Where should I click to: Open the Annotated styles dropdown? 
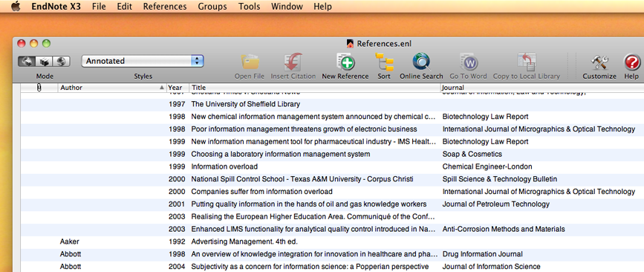(143, 61)
